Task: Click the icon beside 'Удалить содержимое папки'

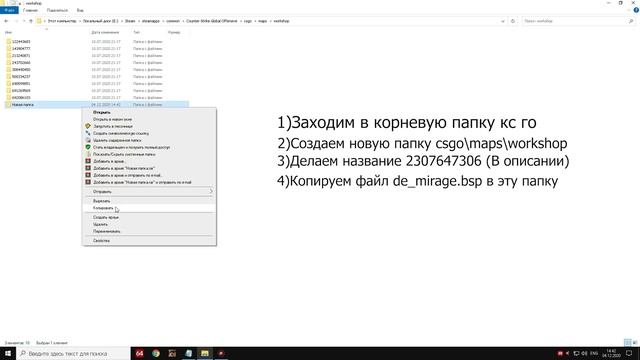Action: click(x=88, y=140)
